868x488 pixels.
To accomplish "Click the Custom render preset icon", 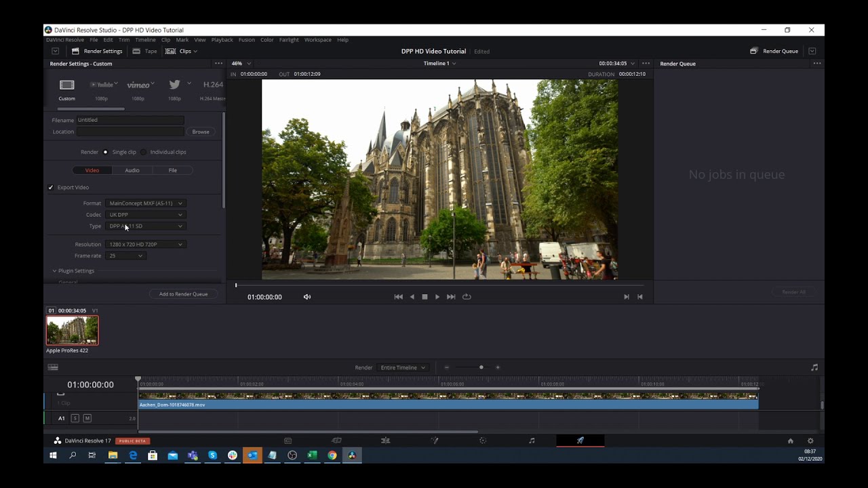I will coord(66,85).
